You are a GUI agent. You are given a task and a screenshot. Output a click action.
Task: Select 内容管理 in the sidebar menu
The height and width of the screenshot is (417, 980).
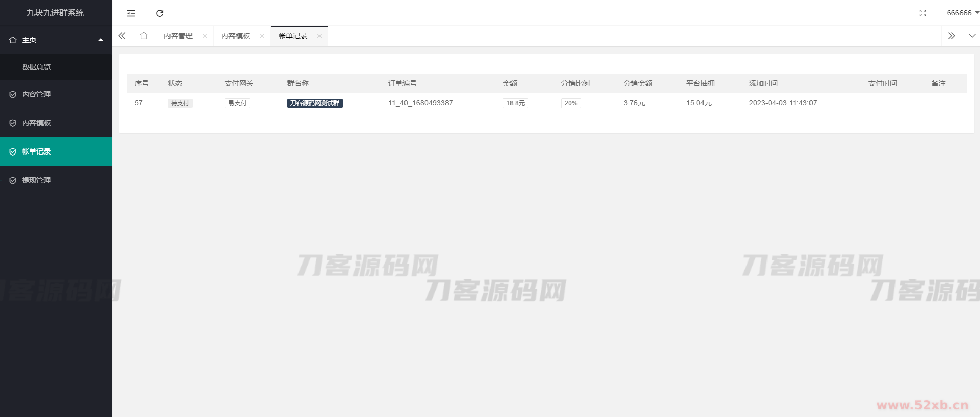point(36,94)
